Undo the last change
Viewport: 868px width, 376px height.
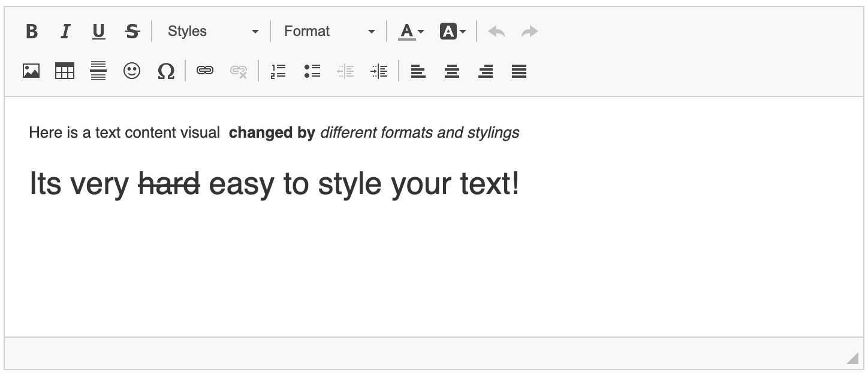496,31
